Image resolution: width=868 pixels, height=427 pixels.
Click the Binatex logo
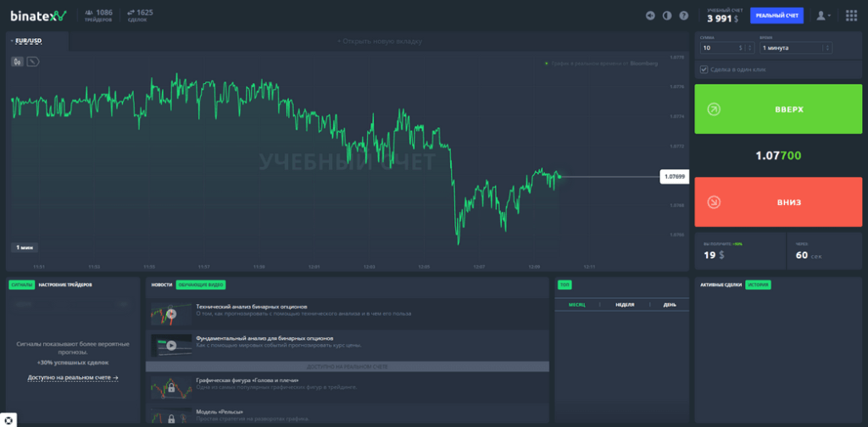(37, 15)
